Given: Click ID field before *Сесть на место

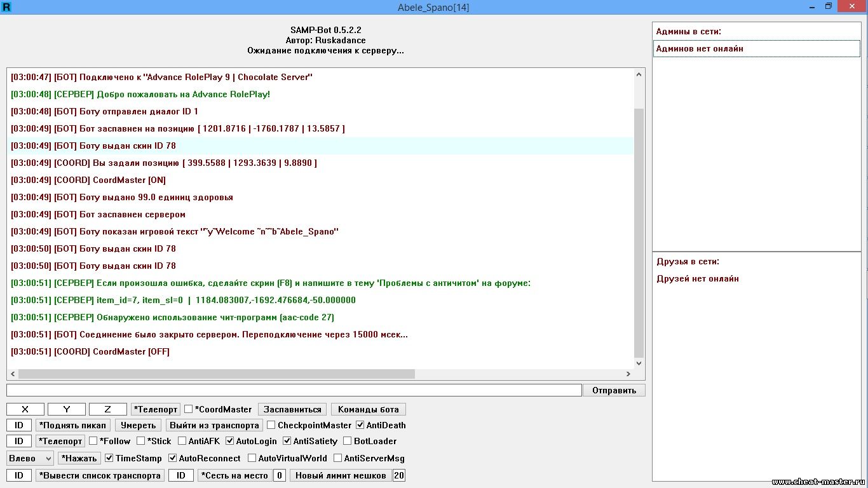Looking at the screenshot, I should [x=180, y=475].
